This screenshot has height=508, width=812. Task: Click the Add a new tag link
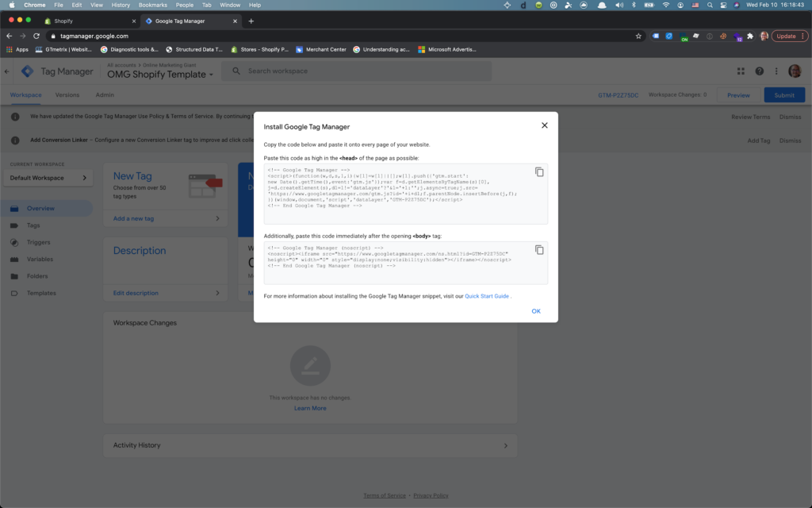pos(133,218)
